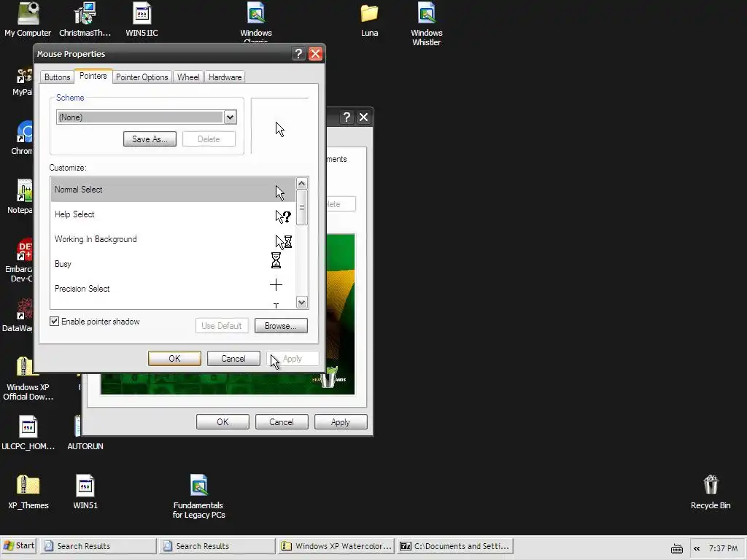Open the Wheel tab
This screenshot has height=560, width=747.
pos(188,77)
